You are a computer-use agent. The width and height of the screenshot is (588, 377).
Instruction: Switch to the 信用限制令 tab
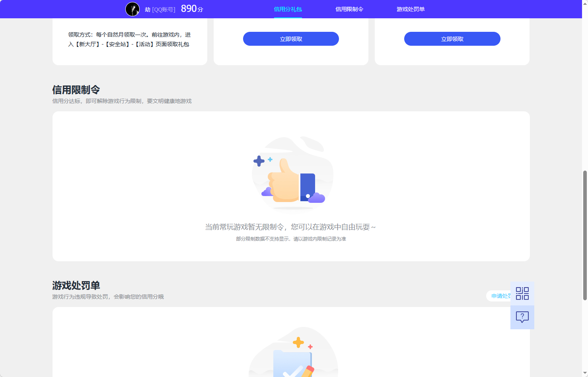(x=349, y=9)
